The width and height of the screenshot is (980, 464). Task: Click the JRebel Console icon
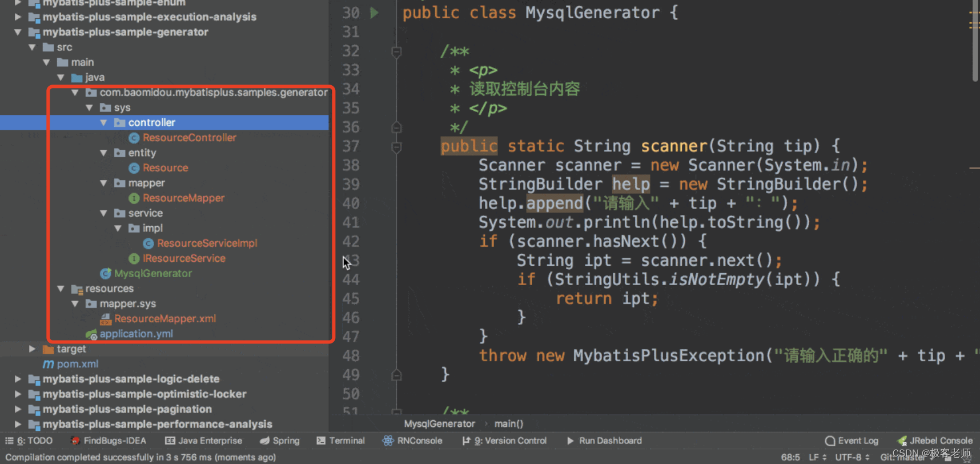pos(902,441)
